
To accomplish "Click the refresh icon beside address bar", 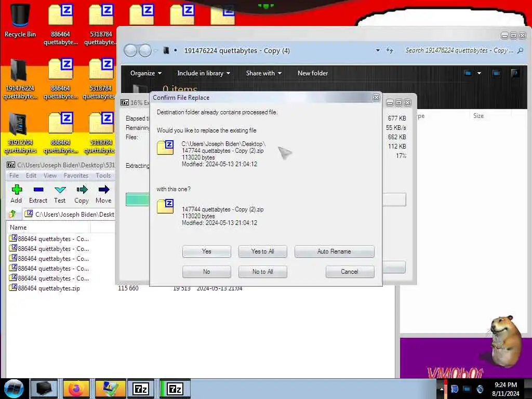I will [390, 50].
